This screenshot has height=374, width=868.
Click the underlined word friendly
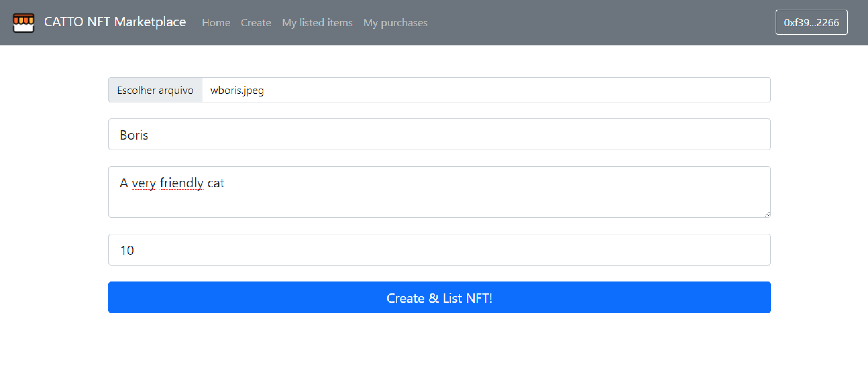click(181, 183)
